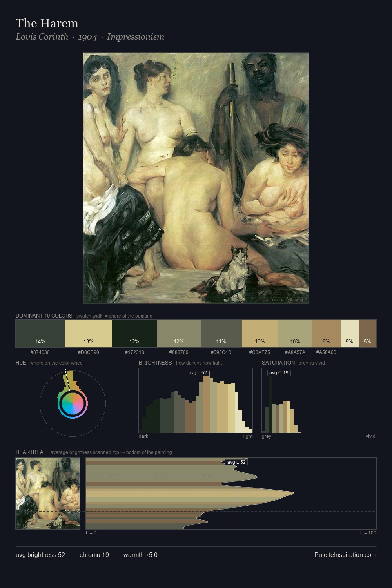The width and height of the screenshot is (392, 588).
Task: Click the dark label under brightness chart
Action: point(143,436)
